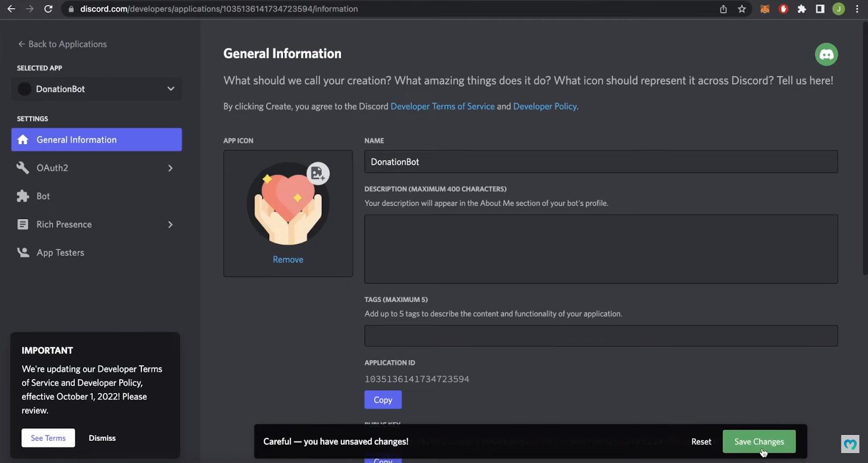Copy the Application ID
This screenshot has width=868, height=463.
pos(383,400)
